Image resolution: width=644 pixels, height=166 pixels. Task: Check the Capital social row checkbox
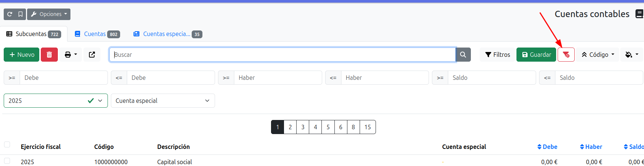pos(7,161)
